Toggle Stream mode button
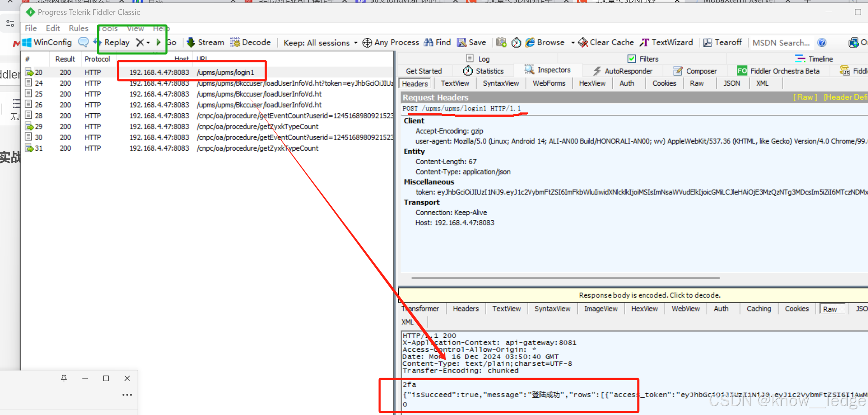 click(206, 42)
